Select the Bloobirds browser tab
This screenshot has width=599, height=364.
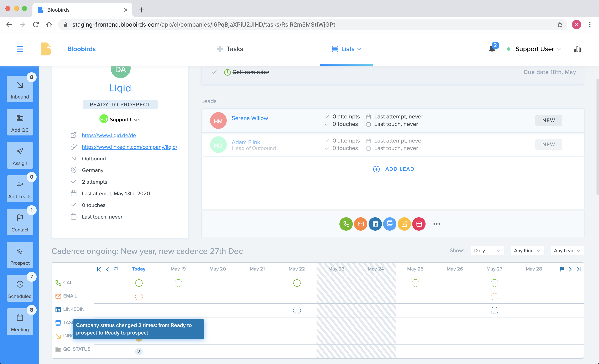[x=82, y=10]
